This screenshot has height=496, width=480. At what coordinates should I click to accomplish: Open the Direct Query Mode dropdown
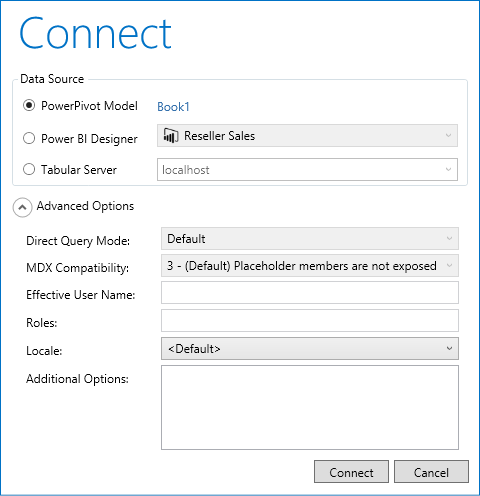coord(310,238)
